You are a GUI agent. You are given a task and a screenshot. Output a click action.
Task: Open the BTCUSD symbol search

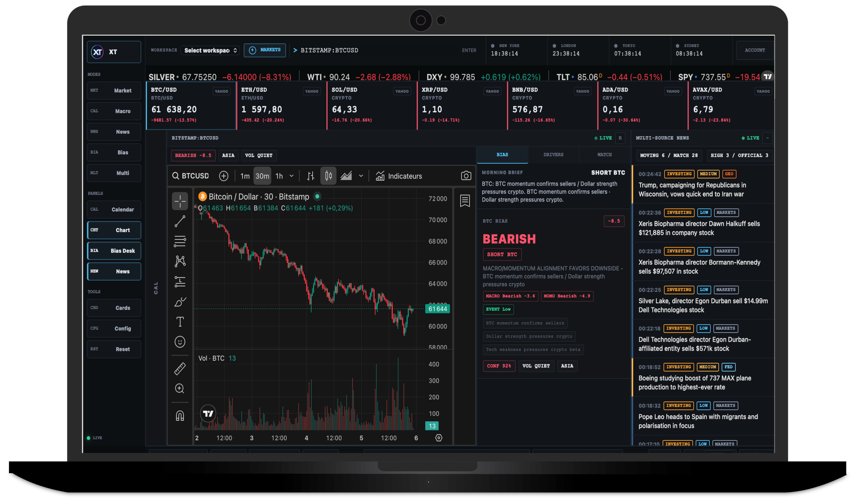190,176
